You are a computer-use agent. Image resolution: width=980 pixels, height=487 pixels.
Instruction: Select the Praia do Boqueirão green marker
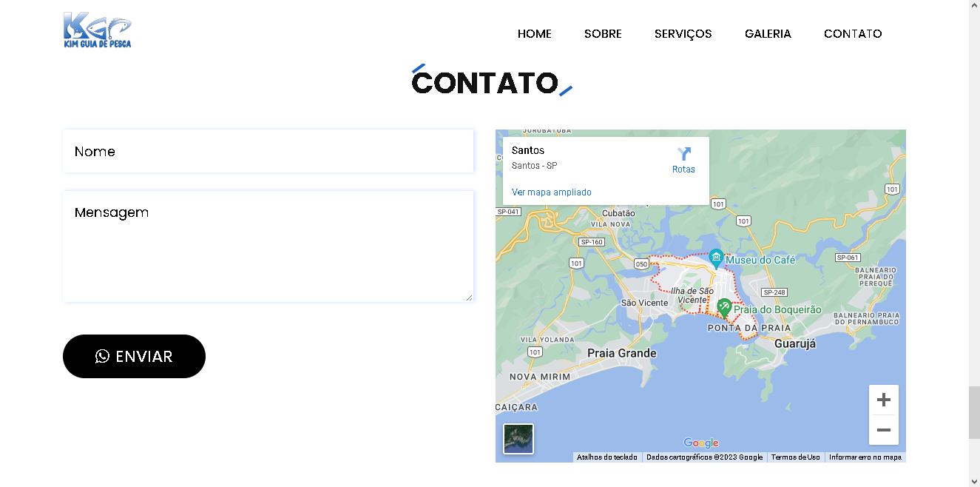pos(724,307)
